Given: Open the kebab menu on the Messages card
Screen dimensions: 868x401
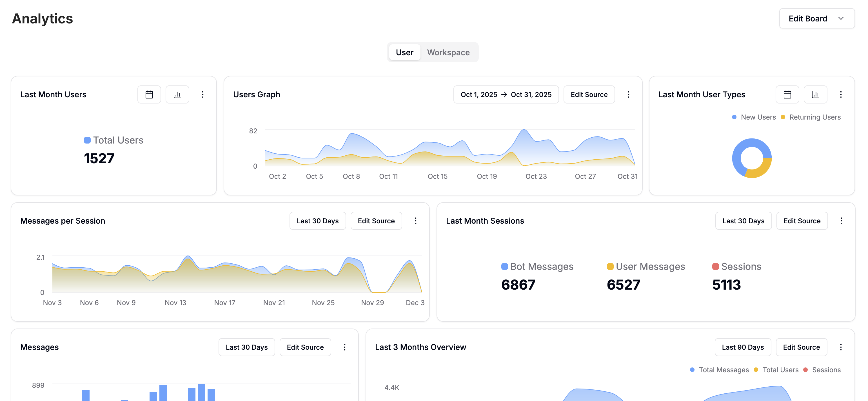Looking at the screenshot, I should (344, 347).
